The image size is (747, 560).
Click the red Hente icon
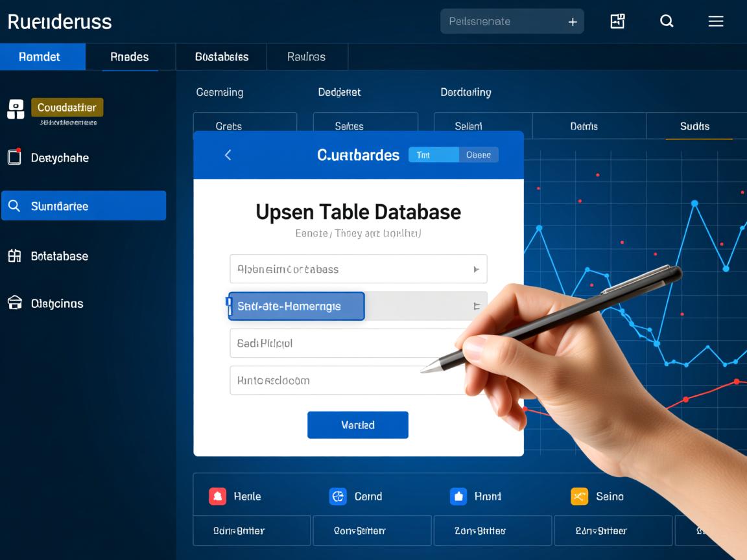click(x=217, y=496)
